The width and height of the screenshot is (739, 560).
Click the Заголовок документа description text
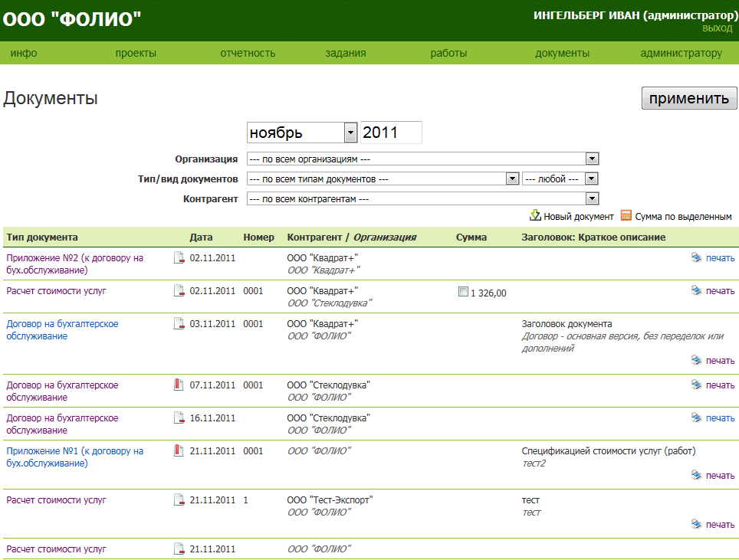pos(567,323)
